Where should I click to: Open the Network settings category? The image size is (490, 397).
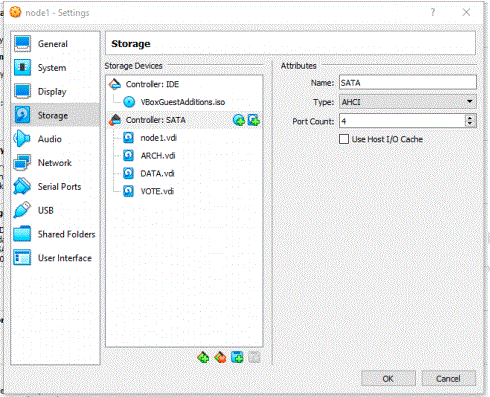(x=55, y=163)
